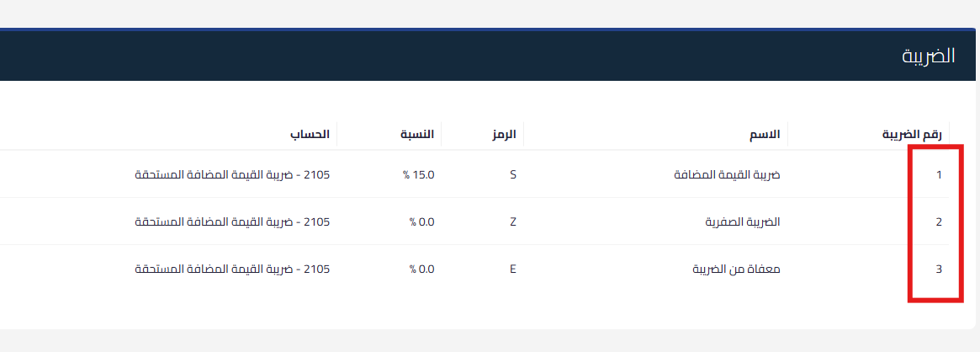
Task: Select the الرمز column header
Action: point(504,134)
